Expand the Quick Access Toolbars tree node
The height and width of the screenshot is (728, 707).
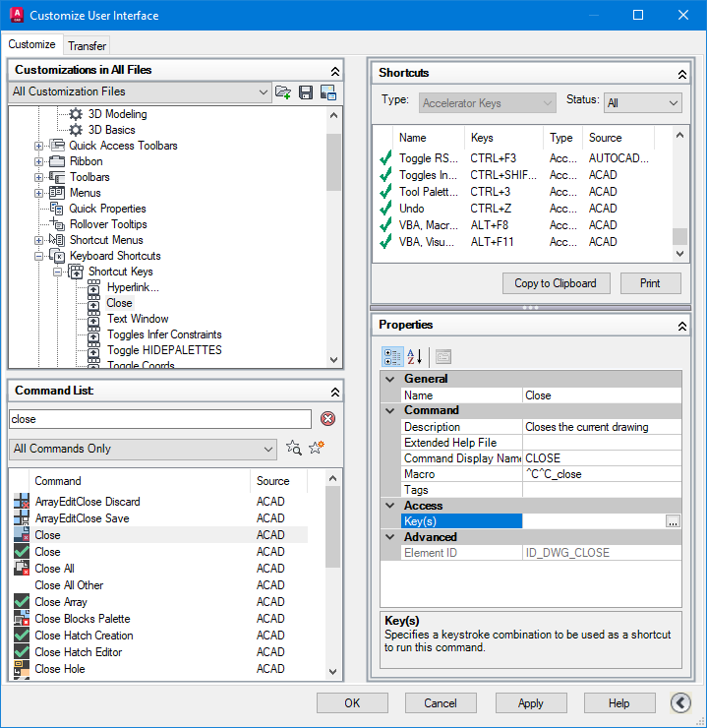click(x=39, y=146)
